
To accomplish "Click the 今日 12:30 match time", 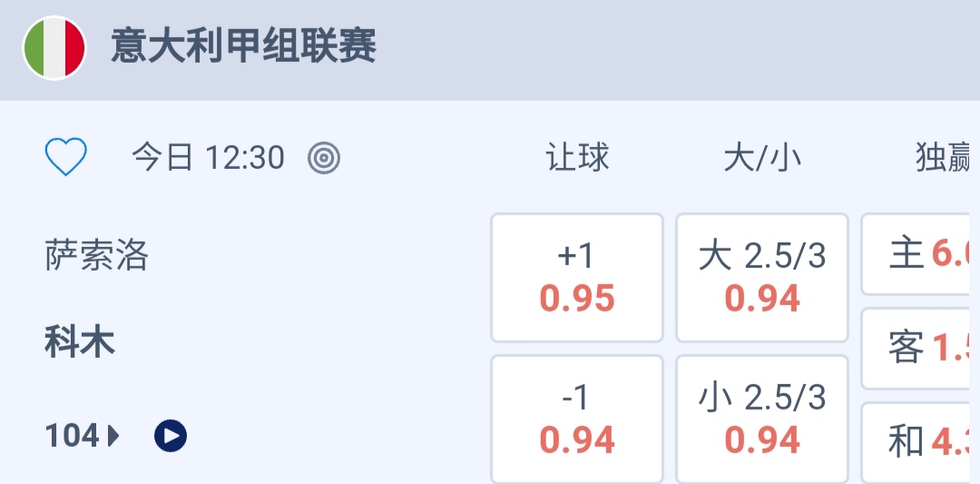I will click(209, 158).
